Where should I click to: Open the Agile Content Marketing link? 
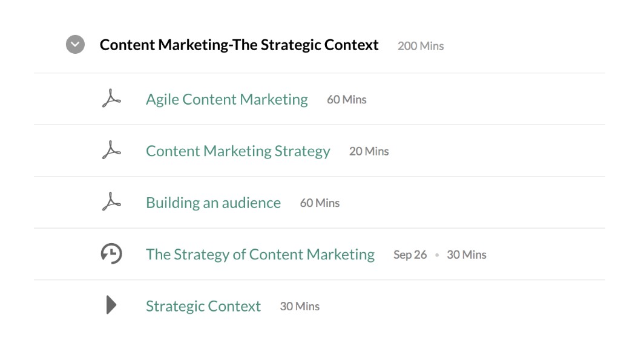coord(226,99)
